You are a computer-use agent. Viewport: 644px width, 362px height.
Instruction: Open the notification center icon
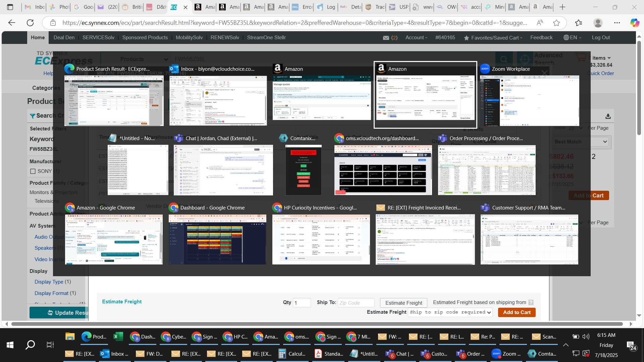click(x=632, y=346)
